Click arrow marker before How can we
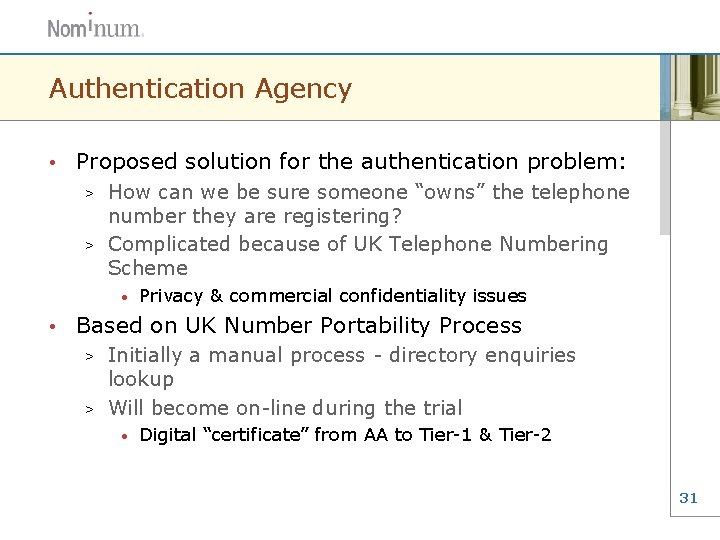The image size is (720, 540). pos(88,193)
